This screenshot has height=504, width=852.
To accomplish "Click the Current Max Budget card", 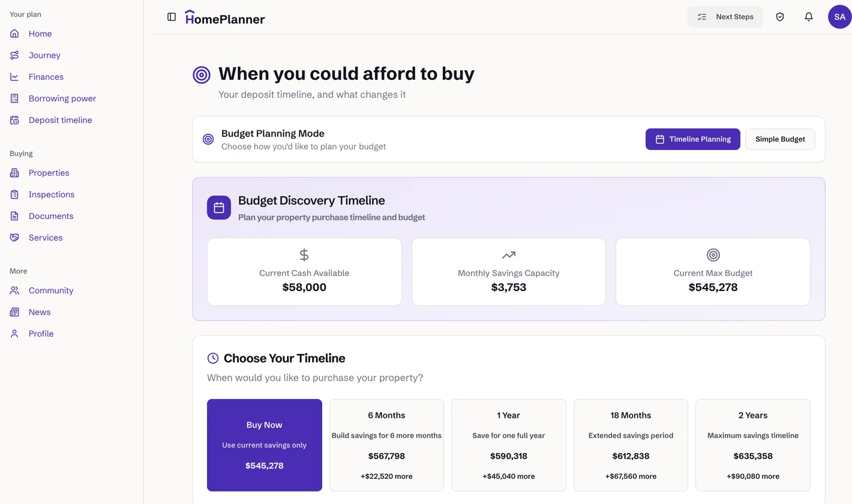I will click(713, 272).
